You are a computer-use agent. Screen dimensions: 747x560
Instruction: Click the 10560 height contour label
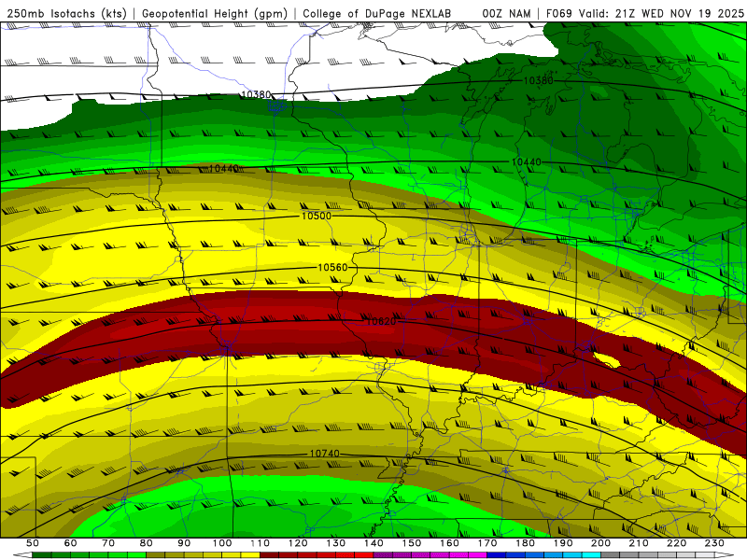[332, 268]
